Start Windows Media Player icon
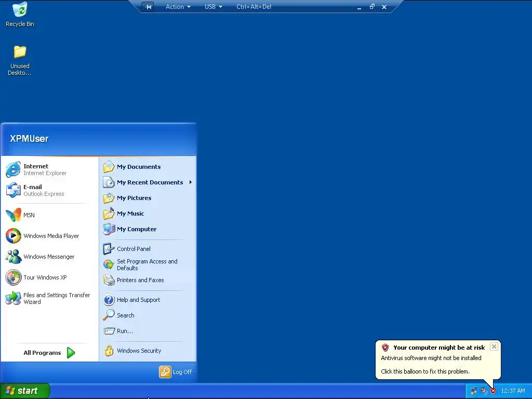The width and height of the screenshot is (532, 399). coord(13,236)
